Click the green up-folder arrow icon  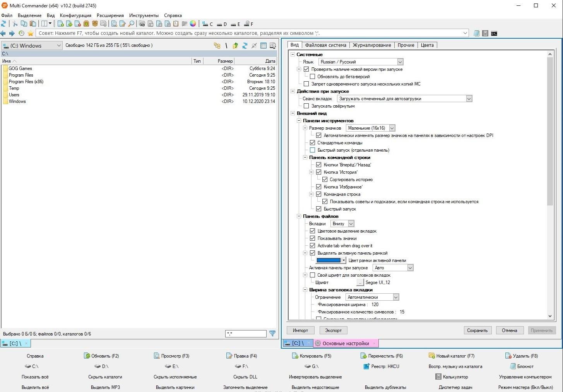(x=235, y=46)
